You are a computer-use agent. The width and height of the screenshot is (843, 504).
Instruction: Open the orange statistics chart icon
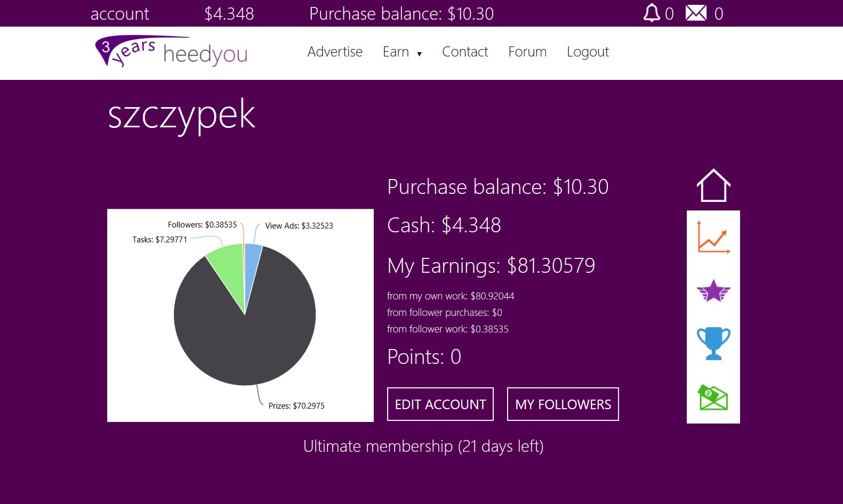click(x=713, y=237)
